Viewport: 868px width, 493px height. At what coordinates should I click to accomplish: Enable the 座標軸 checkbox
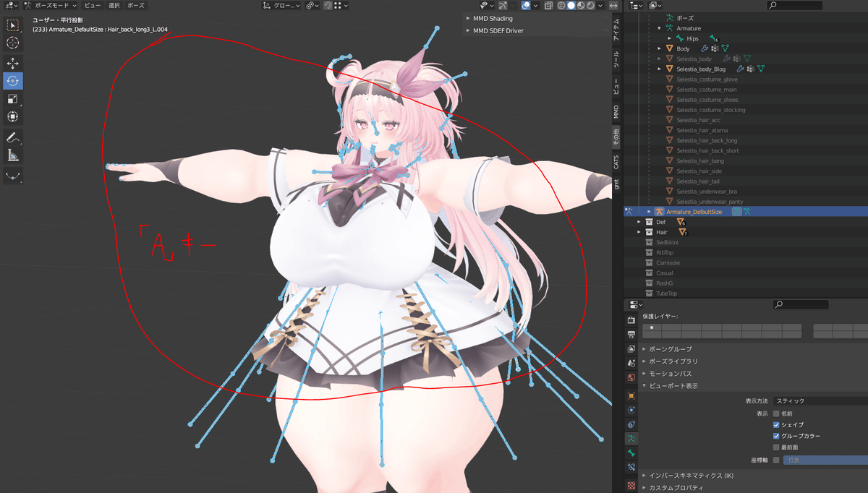[x=776, y=460]
